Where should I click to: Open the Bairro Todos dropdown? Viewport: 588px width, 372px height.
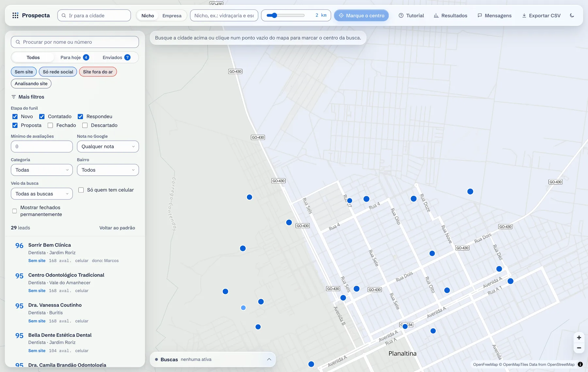[x=108, y=170]
